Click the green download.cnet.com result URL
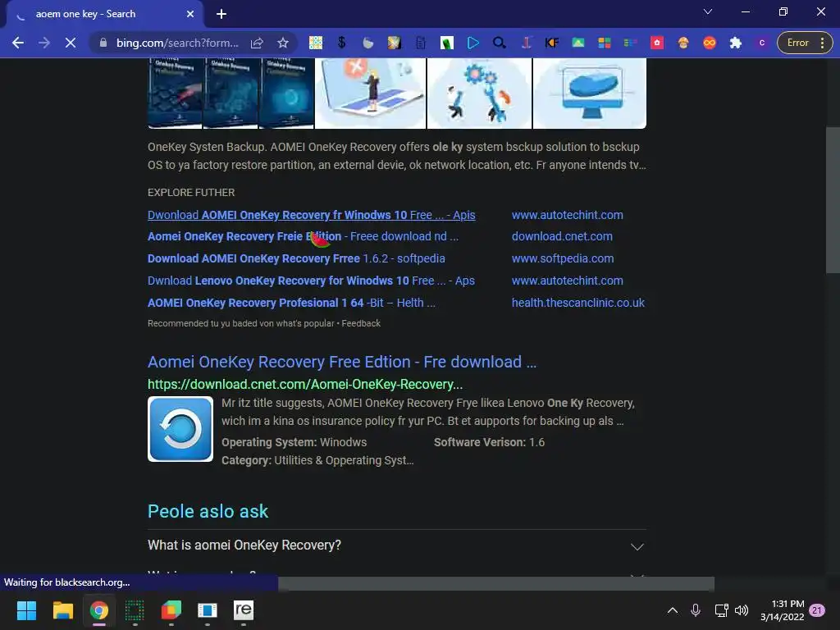The height and width of the screenshot is (630, 840). point(305,384)
